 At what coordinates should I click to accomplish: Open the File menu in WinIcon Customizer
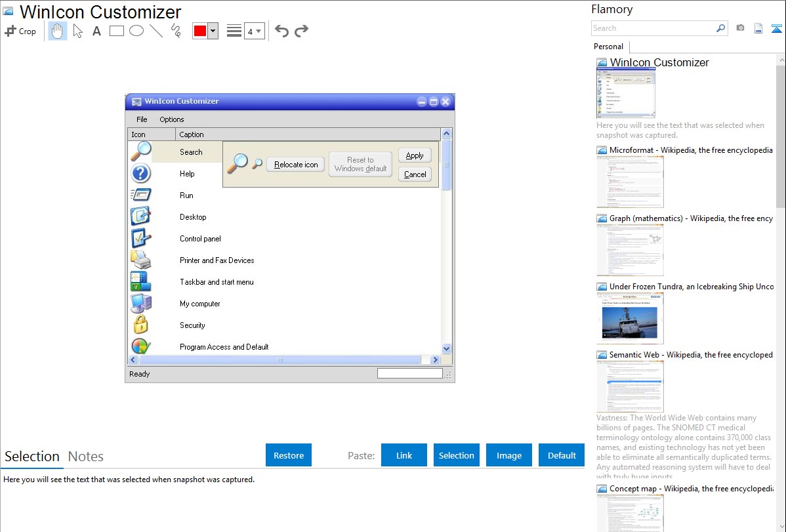point(142,119)
